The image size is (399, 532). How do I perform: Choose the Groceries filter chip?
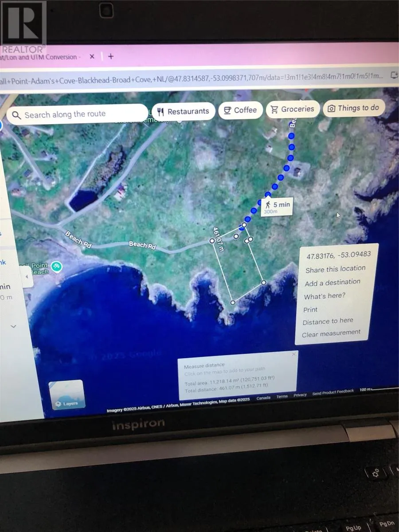click(292, 109)
